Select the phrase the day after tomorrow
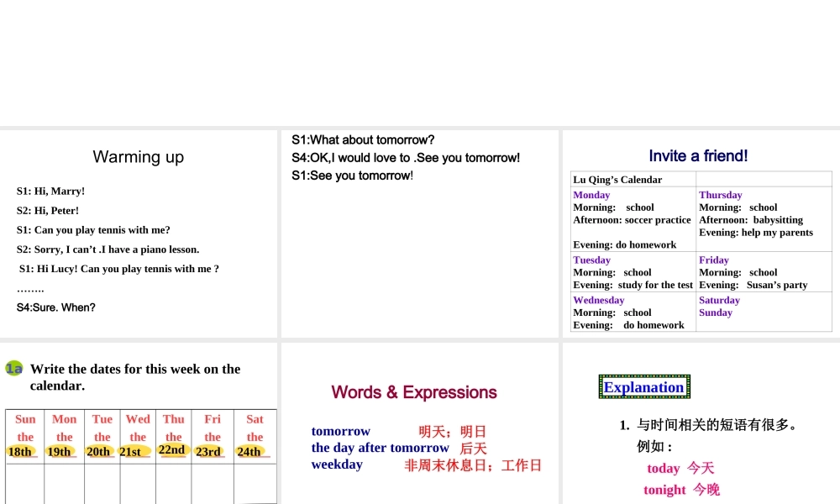 click(381, 448)
